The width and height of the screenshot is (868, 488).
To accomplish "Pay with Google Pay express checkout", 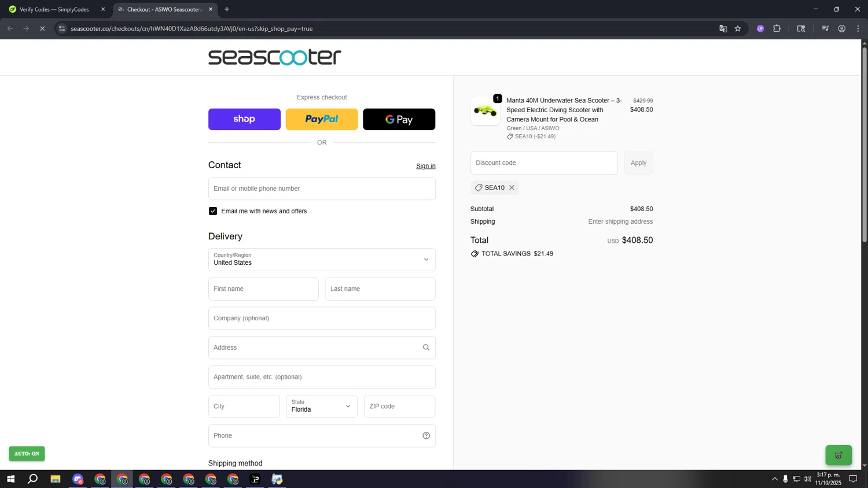I will tap(399, 119).
